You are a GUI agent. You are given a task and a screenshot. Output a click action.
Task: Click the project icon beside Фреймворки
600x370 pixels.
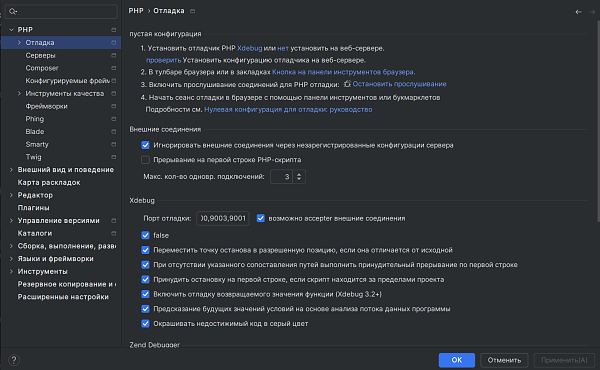coord(114,106)
